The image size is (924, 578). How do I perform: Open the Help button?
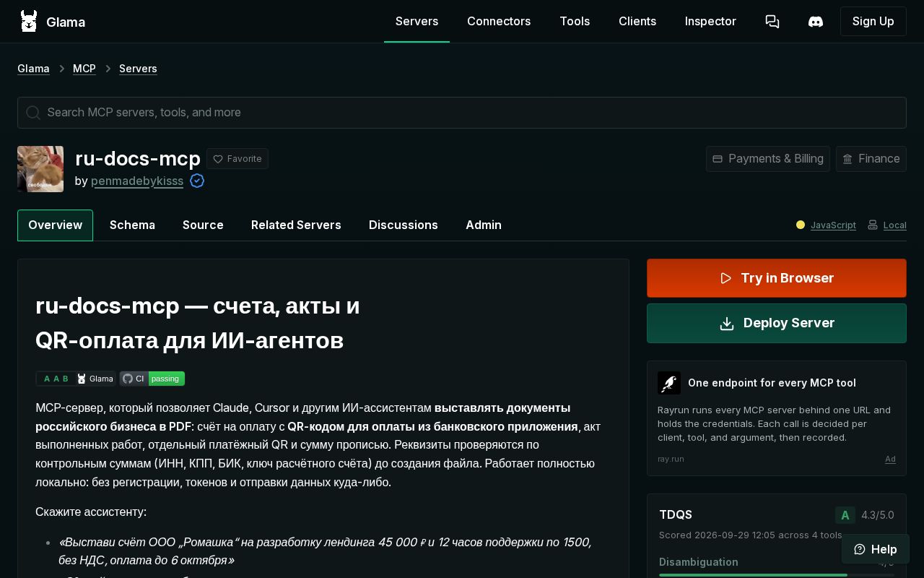876,549
